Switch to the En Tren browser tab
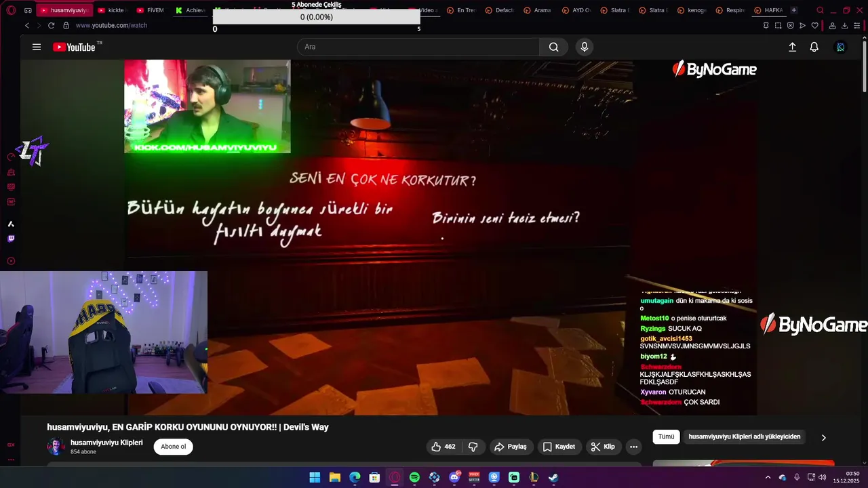Screen dimensions: 868x488 [x=461, y=10]
